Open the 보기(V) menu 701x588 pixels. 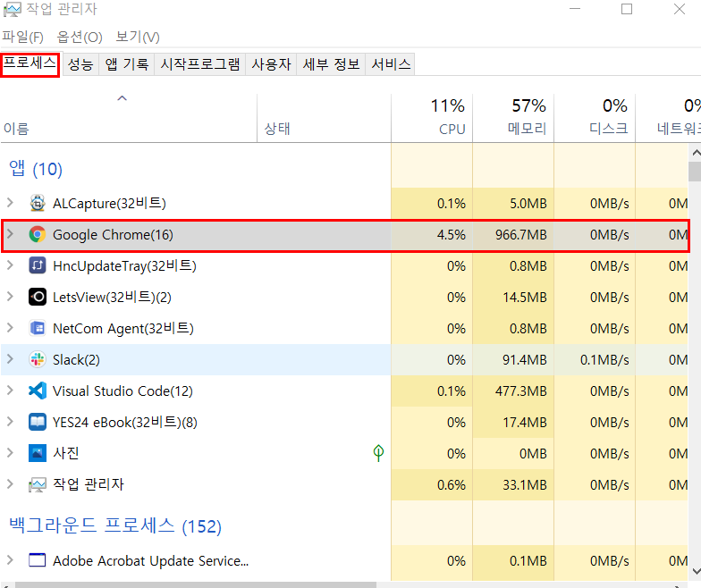pyautogui.click(x=138, y=37)
